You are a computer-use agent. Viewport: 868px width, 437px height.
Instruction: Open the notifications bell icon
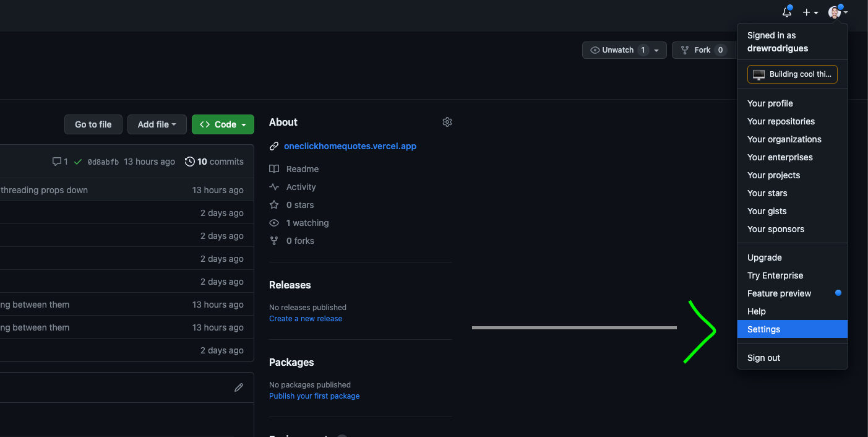coord(787,12)
